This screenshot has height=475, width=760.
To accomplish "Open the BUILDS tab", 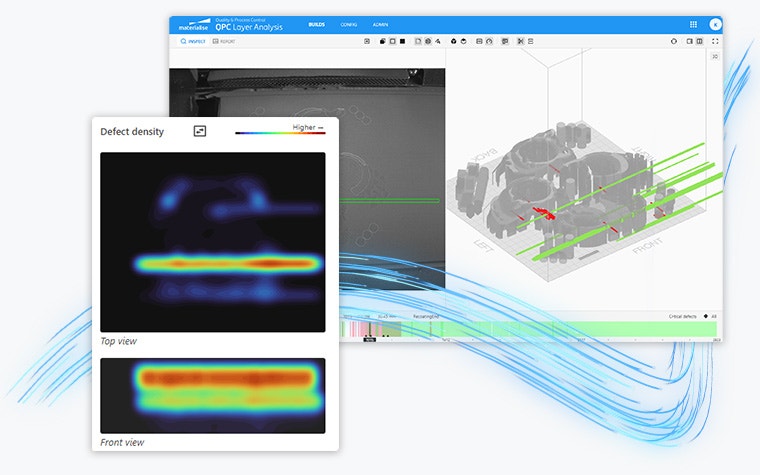I will [316, 24].
